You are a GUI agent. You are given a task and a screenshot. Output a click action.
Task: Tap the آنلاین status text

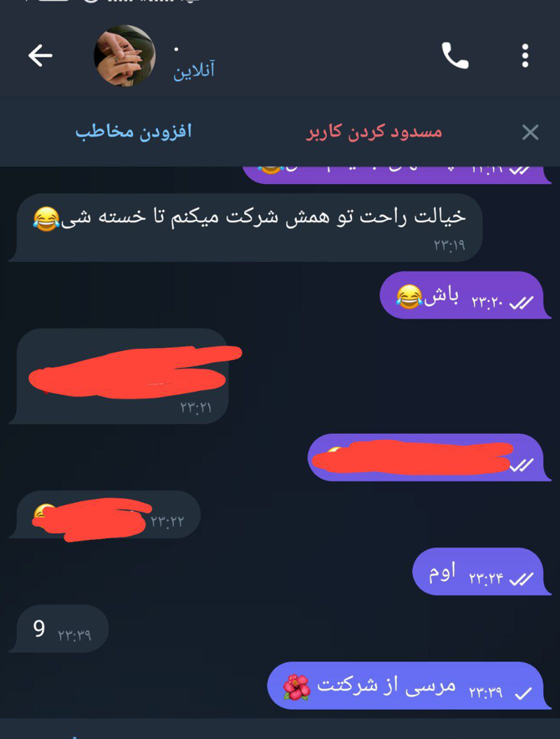[x=194, y=70]
